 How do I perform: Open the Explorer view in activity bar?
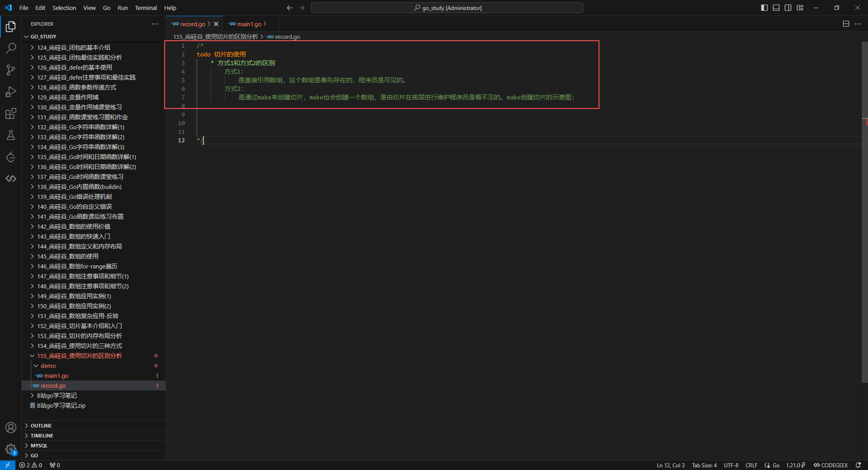[11, 27]
